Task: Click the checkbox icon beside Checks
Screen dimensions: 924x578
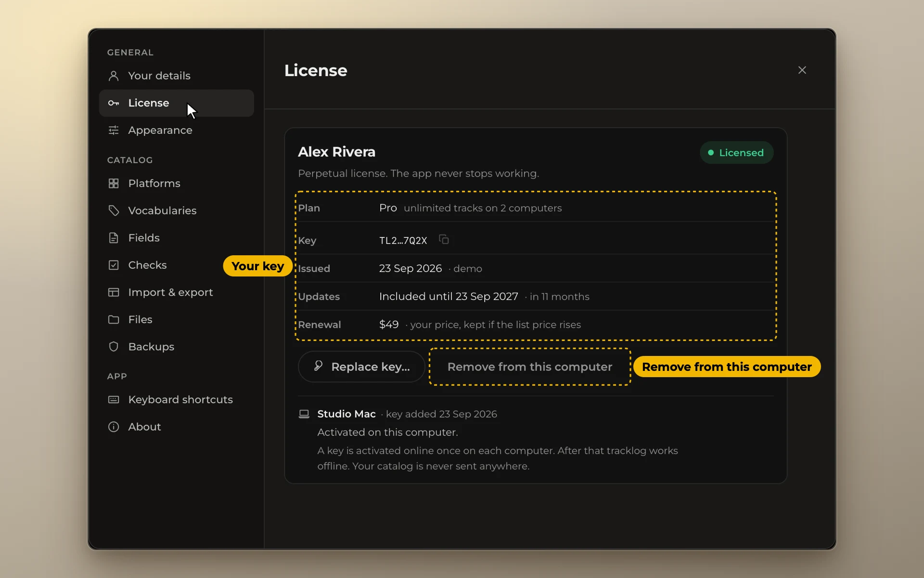Action: coord(114,265)
